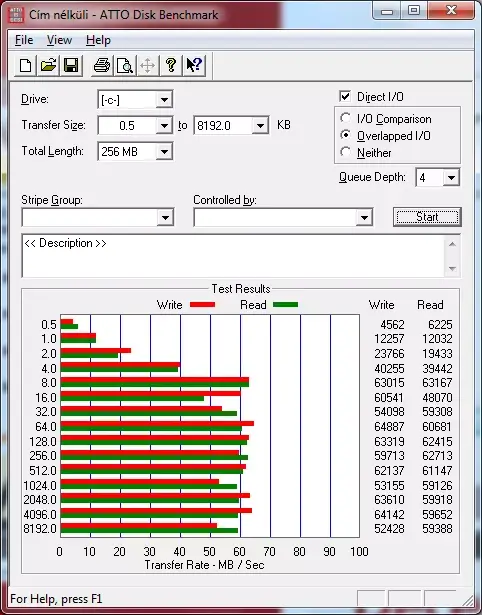Click the Read value 59388
This screenshot has width=482, height=615.
click(437, 529)
